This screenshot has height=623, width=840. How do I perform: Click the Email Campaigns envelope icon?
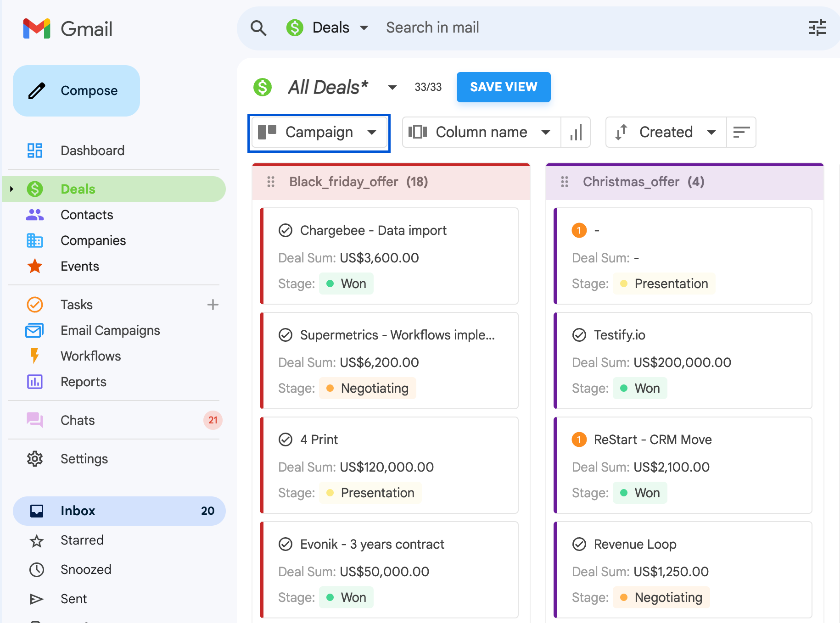[x=35, y=330]
